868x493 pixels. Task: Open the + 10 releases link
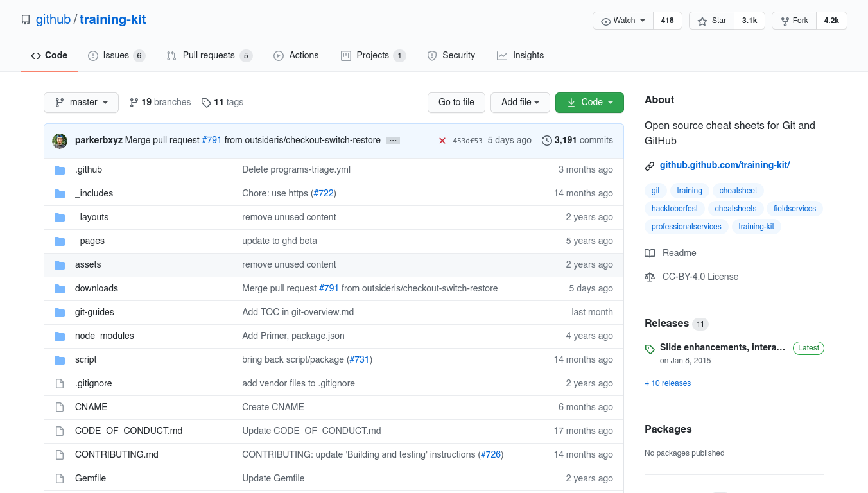click(x=668, y=383)
